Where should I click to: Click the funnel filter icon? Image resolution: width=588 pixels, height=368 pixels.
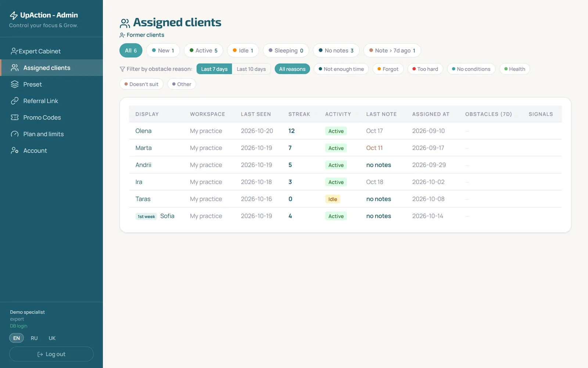tap(122, 69)
